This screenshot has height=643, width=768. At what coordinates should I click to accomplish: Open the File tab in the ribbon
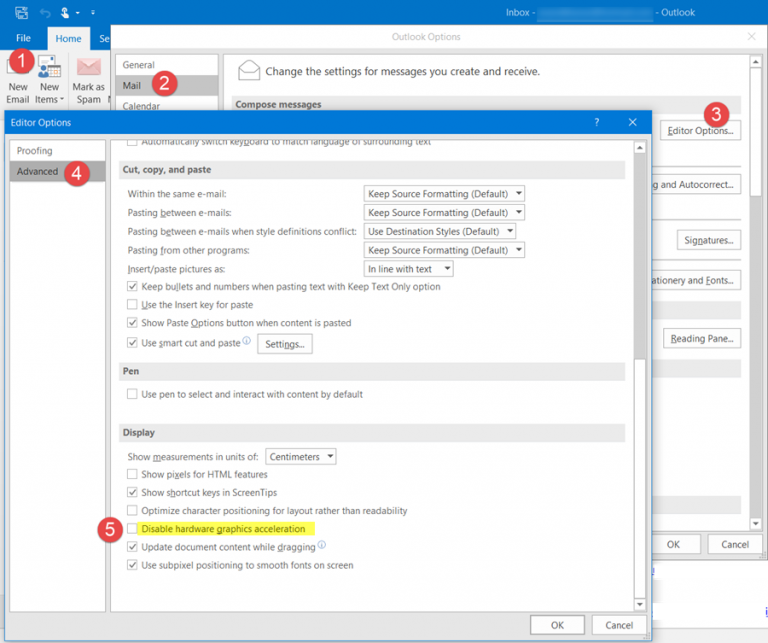23,38
